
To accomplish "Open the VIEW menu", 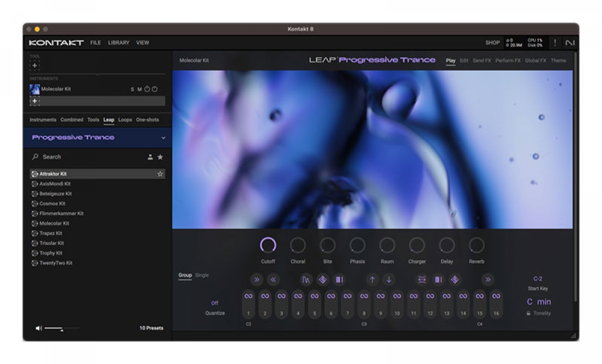I will pyautogui.click(x=142, y=43).
